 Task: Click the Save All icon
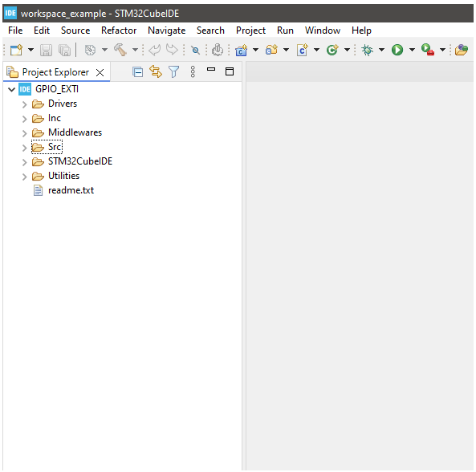pos(65,50)
